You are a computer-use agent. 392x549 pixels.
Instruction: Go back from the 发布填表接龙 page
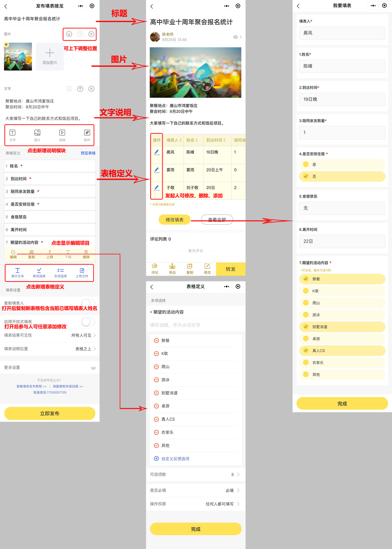coord(6,6)
